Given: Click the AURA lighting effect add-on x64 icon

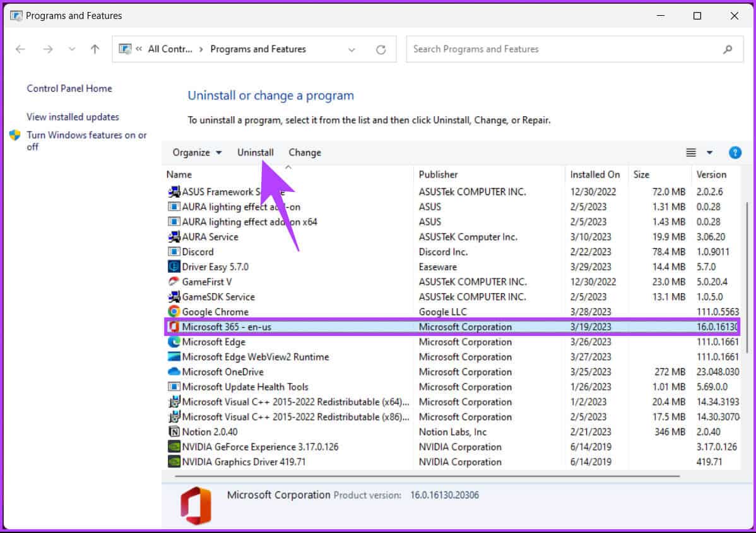Looking at the screenshot, I should point(174,222).
